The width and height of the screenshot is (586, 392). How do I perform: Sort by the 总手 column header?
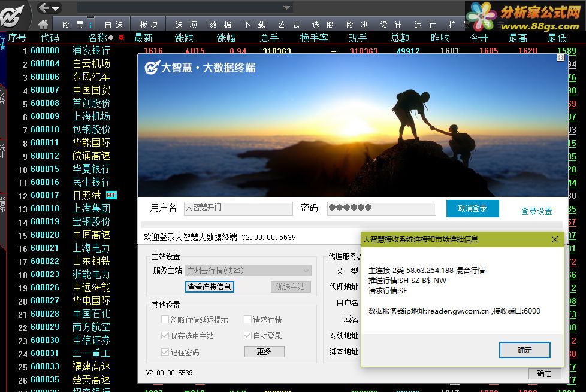pos(269,38)
